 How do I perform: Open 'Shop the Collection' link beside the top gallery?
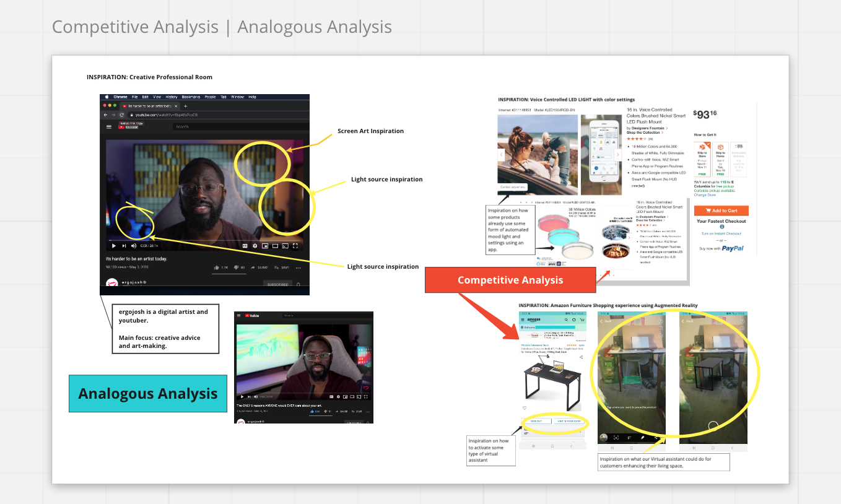(645, 133)
